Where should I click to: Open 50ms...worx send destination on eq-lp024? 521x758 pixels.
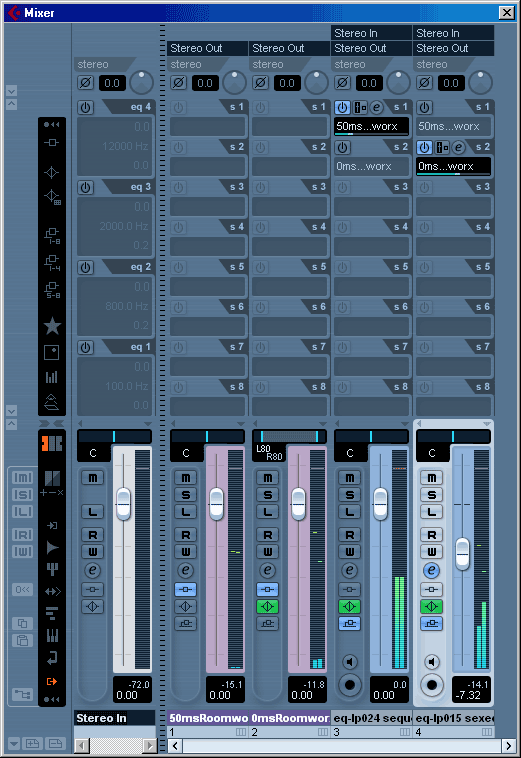coord(371,127)
